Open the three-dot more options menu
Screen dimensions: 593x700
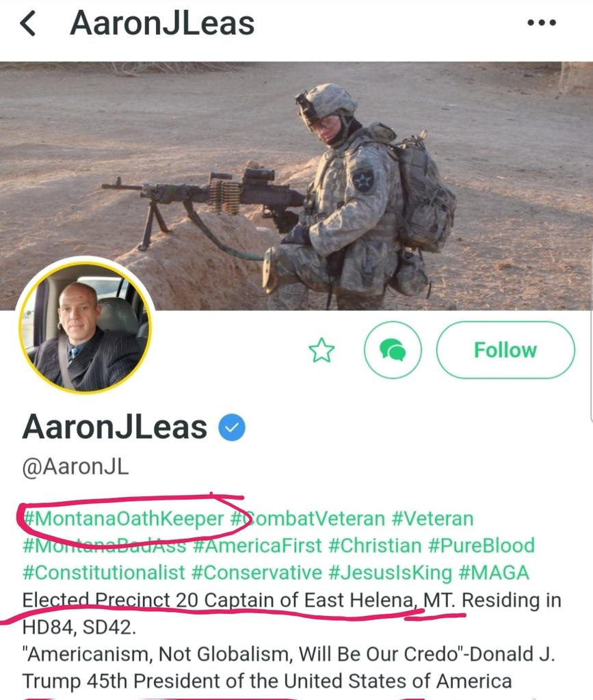542,23
